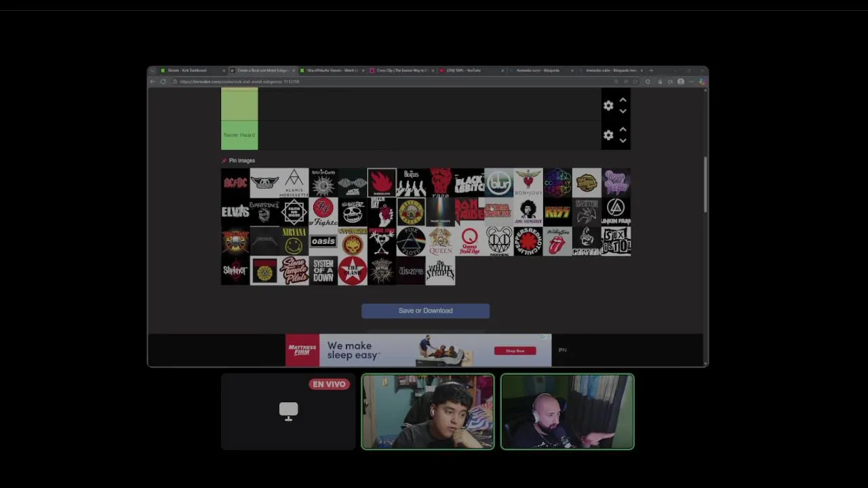Choose the Iron Maiden logo
This screenshot has width=868, height=488.
(469, 212)
